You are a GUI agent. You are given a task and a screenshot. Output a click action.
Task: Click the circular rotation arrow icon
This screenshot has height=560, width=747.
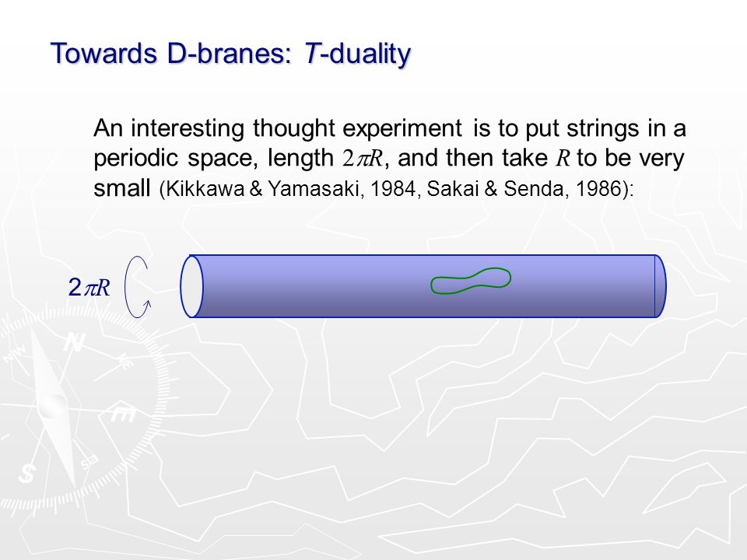click(139, 287)
